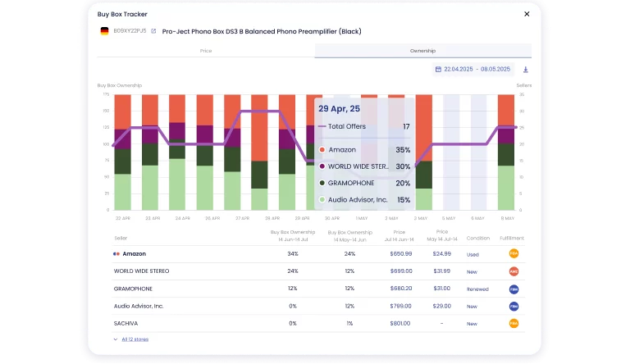Image resolution: width=621 pixels, height=364 pixels.
Task: Select the Amazon orange legend dot in tooltip
Action: click(x=322, y=149)
